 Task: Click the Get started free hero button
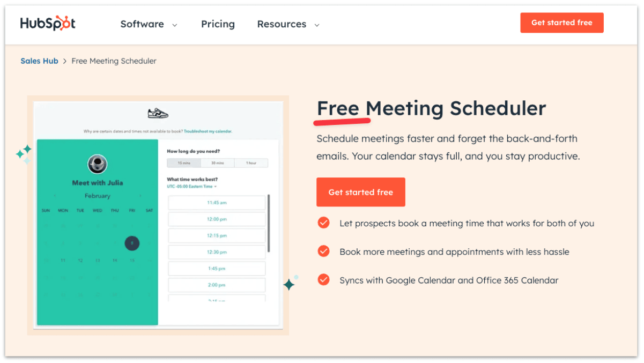point(360,192)
